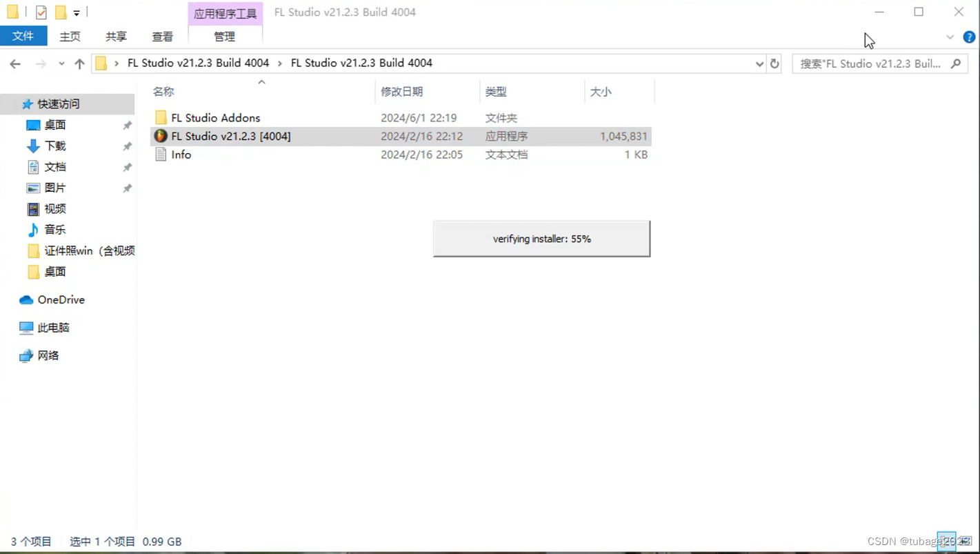Expand the ribbon with chevron arrow

tap(950, 37)
